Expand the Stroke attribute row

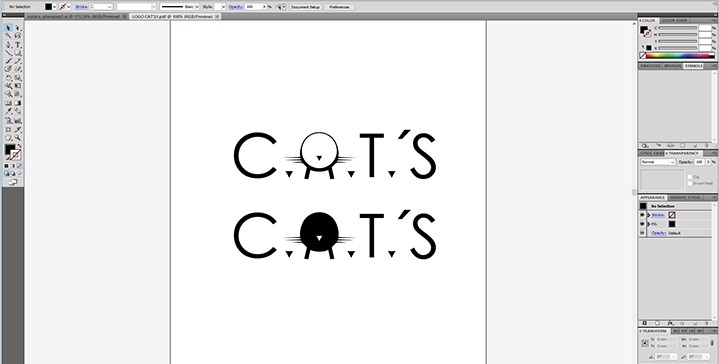point(648,215)
